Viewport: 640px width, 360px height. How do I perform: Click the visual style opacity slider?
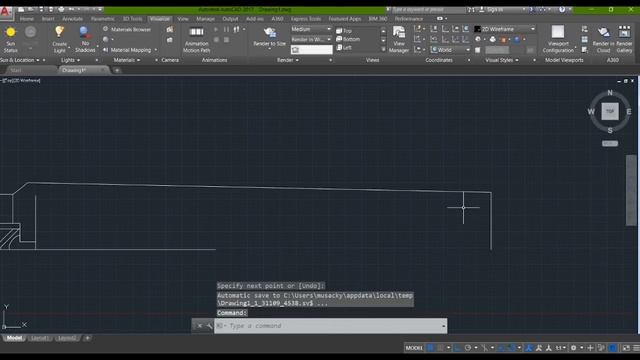(x=497, y=50)
